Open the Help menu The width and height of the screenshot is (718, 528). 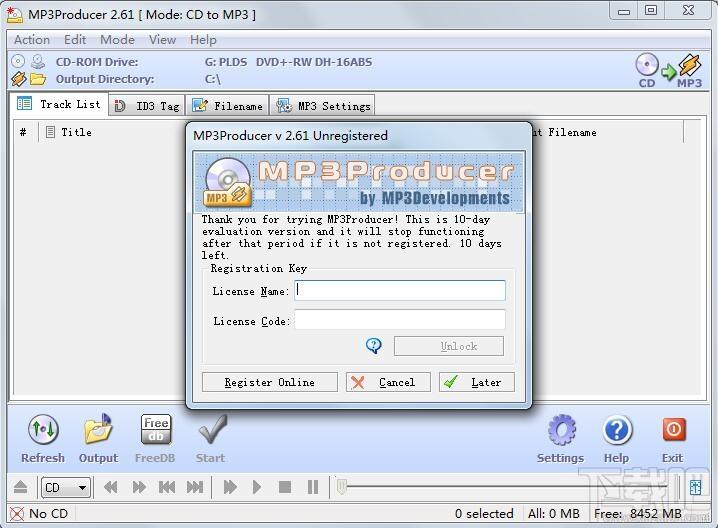click(203, 40)
